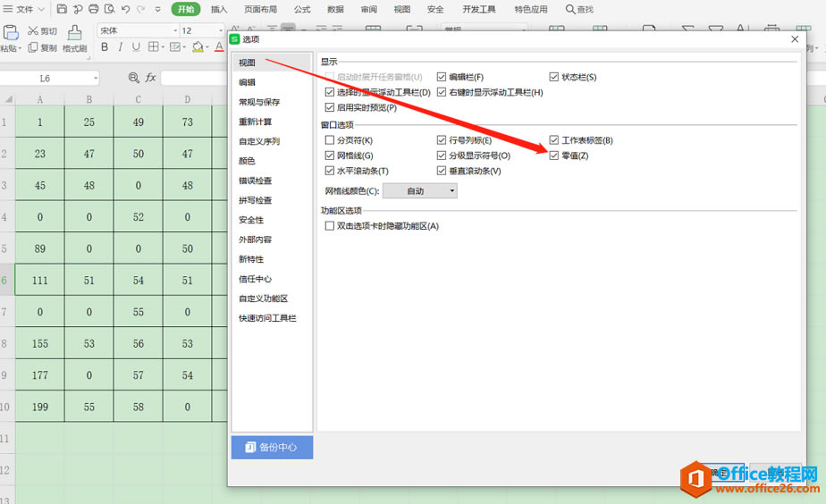
Task: Switch to the 页面布局 ribbon tab
Action: click(x=260, y=9)
